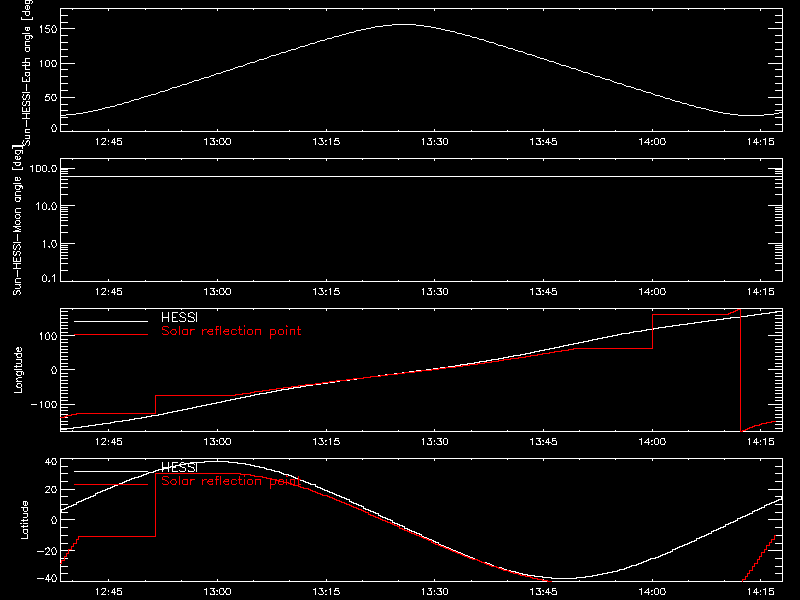The width and height of the screenshot is (800, 600).
Task: Click the '-100' tick of Longitude plot
Action: [x=44, y=404]
